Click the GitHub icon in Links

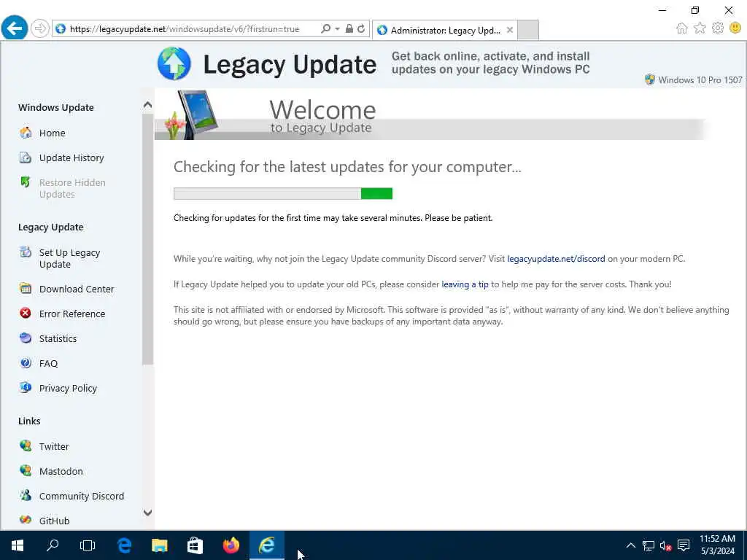point(26,520)
